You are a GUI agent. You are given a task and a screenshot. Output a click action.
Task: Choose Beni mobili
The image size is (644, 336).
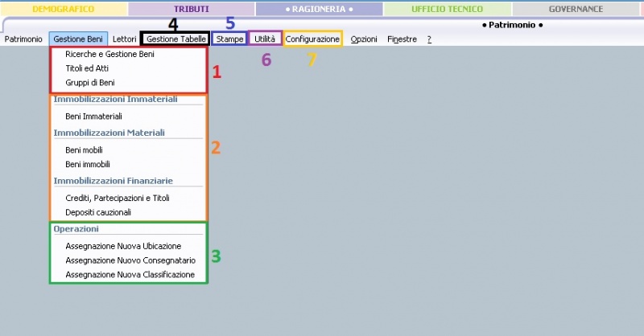pos(84,150)
